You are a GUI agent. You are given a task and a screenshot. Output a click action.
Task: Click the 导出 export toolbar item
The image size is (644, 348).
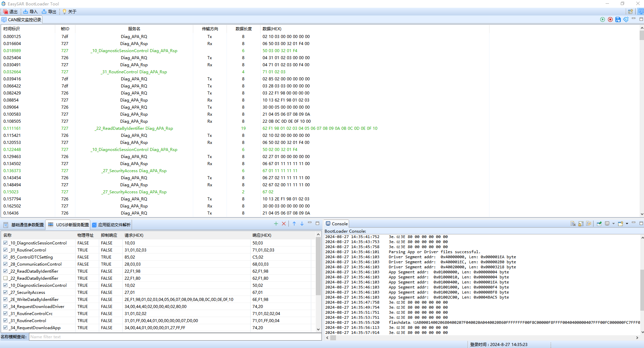click(49, 11)
